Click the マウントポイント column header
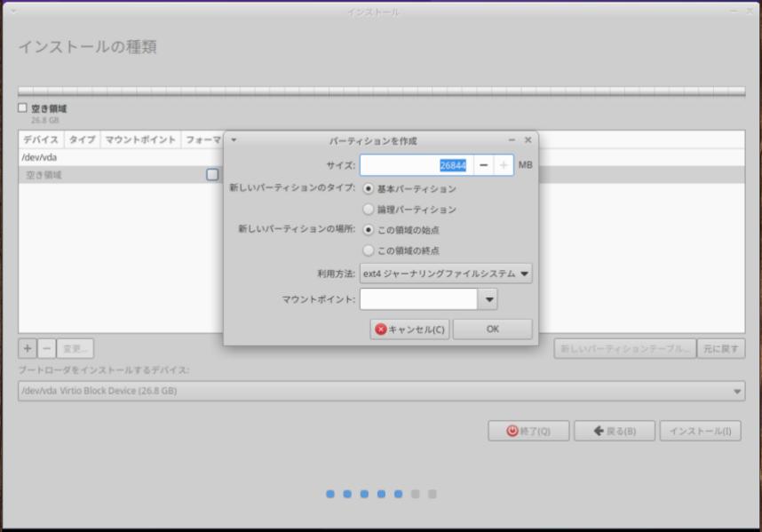The image size is (762, 532). tap(140, 140)
